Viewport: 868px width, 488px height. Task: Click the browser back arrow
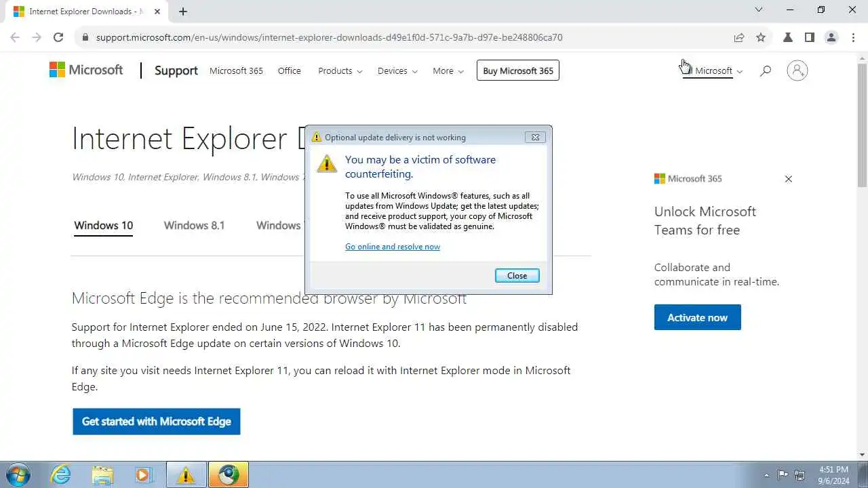tap(15, 37)
